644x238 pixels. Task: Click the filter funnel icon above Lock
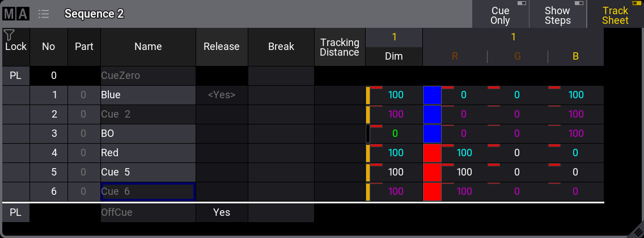pos(9,35)
